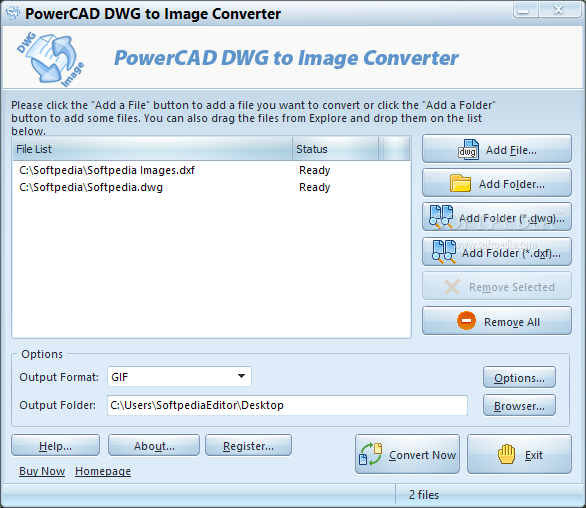Click the red minus icon on Remove All
This screenshot has width=586, height=508.
(466, 321)
